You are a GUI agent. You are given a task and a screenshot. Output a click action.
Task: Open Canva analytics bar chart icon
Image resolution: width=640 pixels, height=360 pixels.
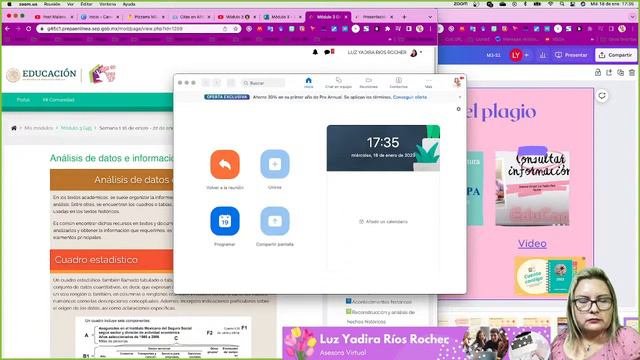point(542,55)
